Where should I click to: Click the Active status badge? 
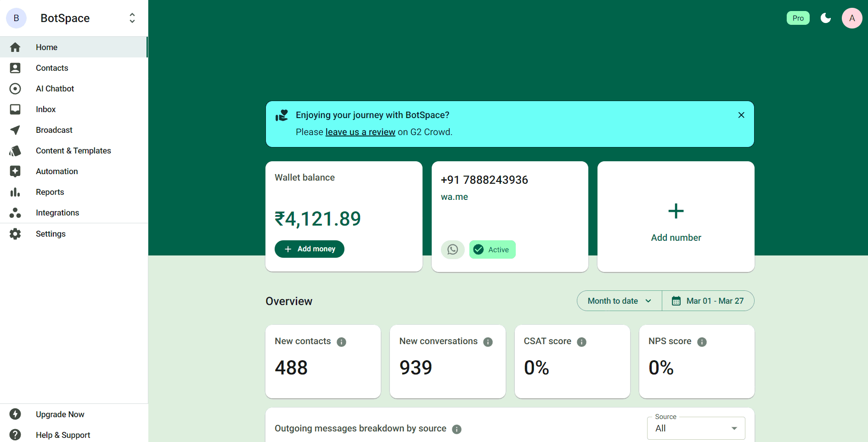(492, 249)
